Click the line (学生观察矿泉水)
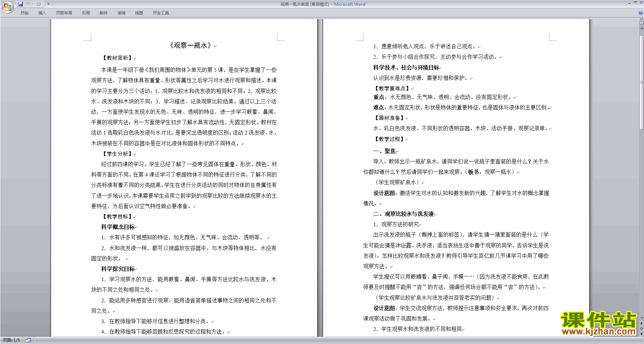This screenshot has height=344, width=644. tap(397, 183)
